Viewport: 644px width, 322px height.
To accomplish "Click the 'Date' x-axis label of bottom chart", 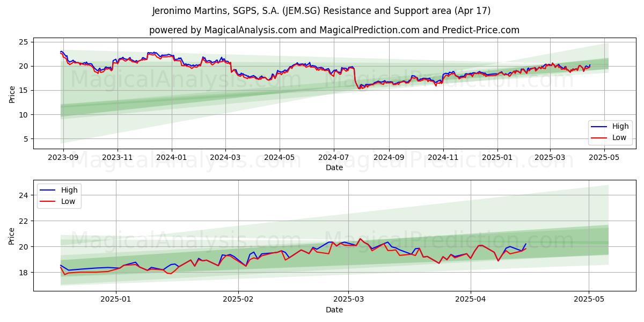I will 334,310.
